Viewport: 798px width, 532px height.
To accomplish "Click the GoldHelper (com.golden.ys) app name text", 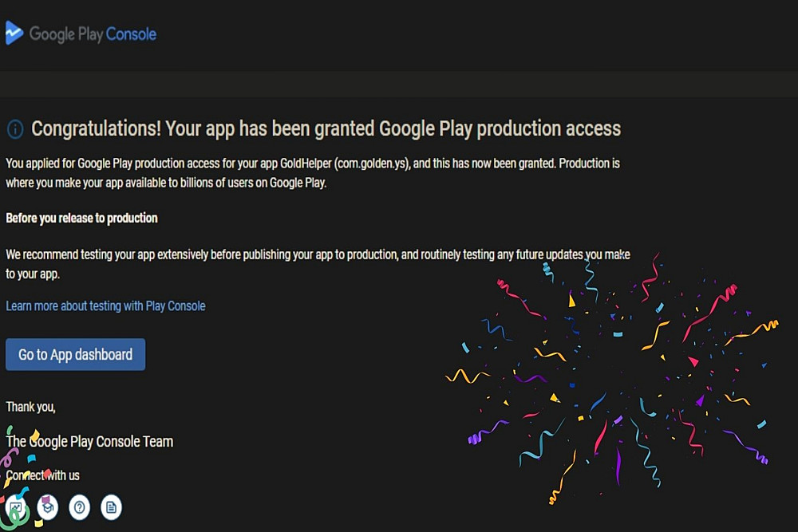I will point(345,164).
